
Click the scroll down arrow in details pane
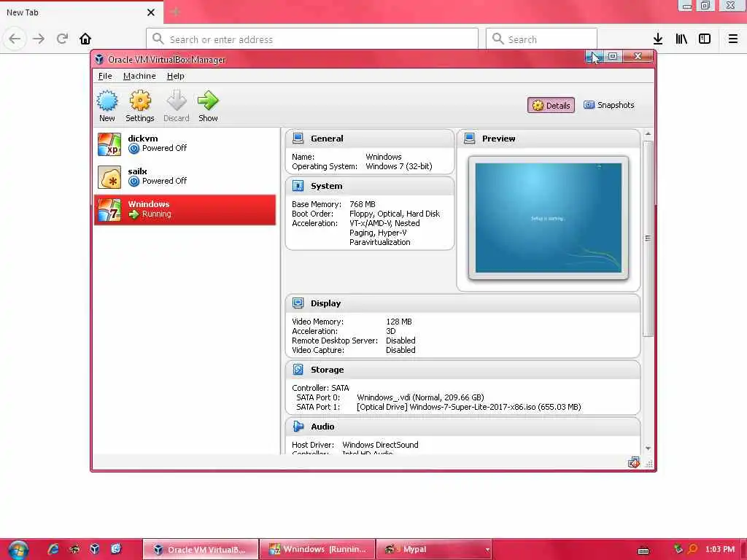(648, 448)
